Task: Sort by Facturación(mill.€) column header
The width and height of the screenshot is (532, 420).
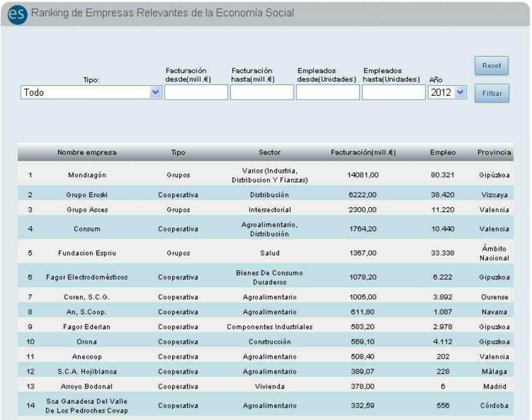Action: (363, 152)
